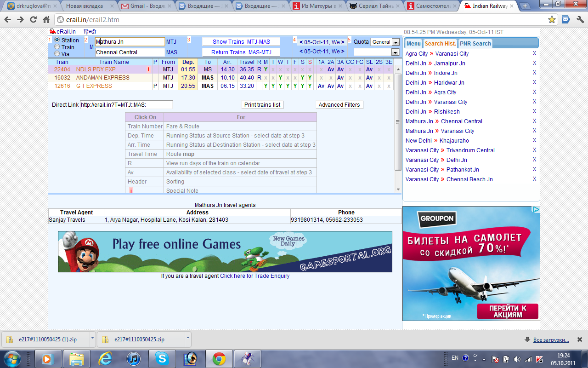Click red special note icon for NDLS PDY EXP
The width and height of the screenshot is (588, 368).
pyautogui.click(x=148, y=69)
